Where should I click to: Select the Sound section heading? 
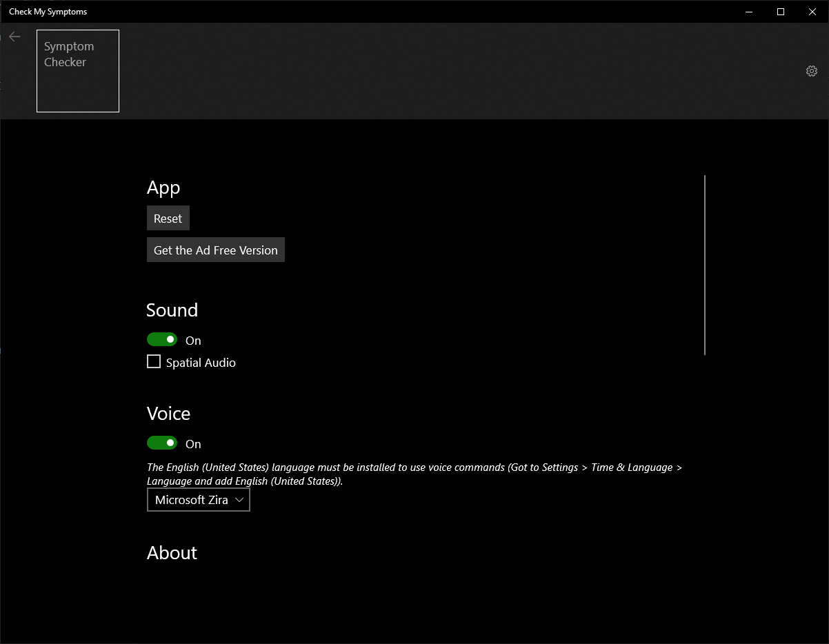(x=172, y=310)
